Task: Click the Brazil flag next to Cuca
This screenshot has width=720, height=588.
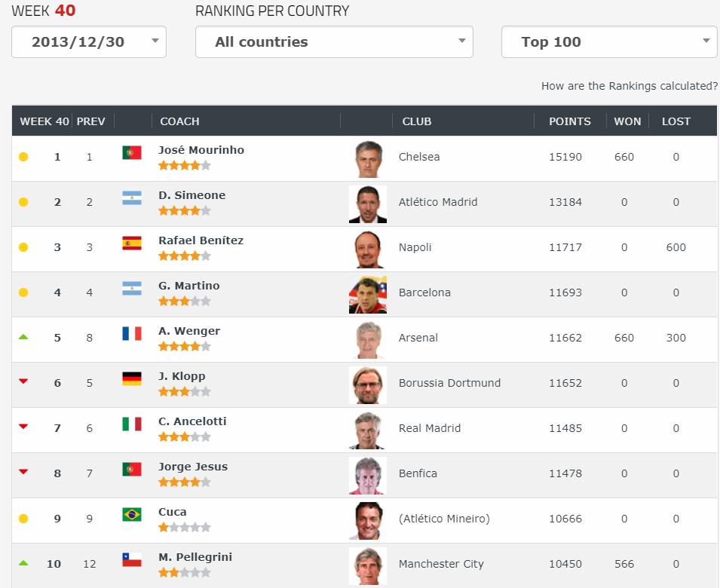Action: coord(132,514)
